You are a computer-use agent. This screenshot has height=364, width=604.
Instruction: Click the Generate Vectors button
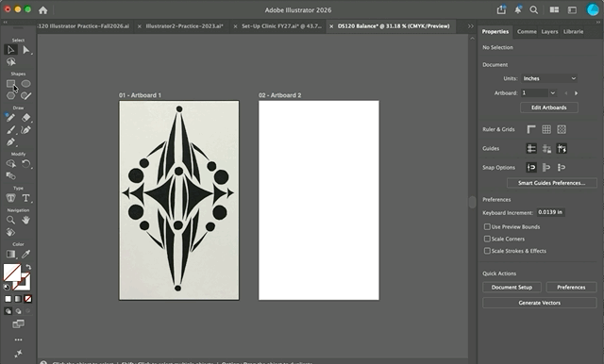coord(539,303)
